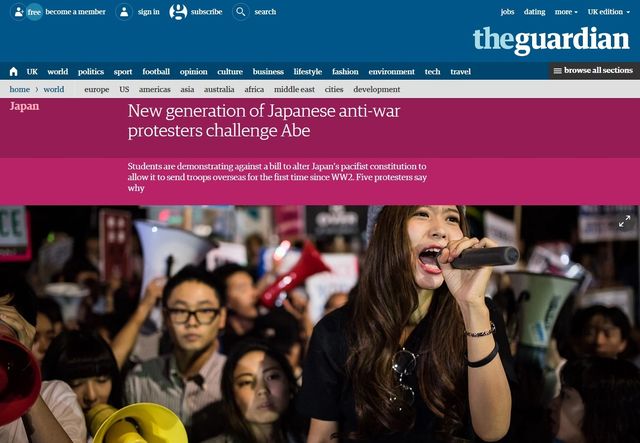Select the middle east subsection

pyautogui.click(x=294, y=89)
